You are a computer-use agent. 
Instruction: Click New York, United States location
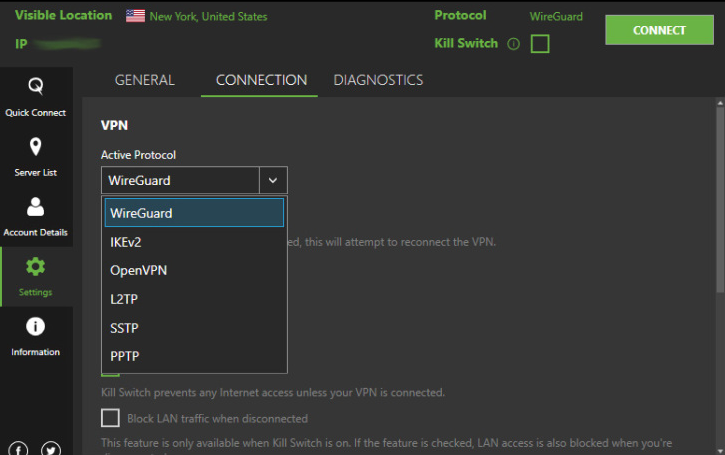point(209,17)
